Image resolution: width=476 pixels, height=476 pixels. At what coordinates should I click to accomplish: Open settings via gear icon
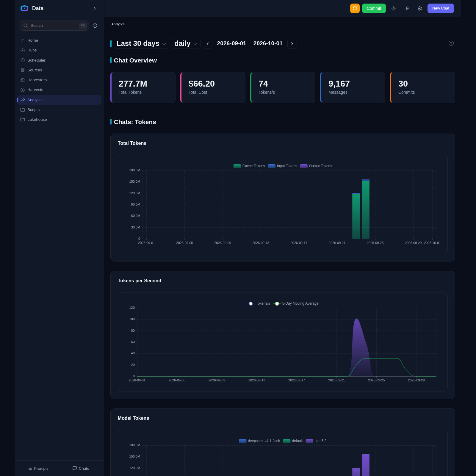click(x=420, y=8)
